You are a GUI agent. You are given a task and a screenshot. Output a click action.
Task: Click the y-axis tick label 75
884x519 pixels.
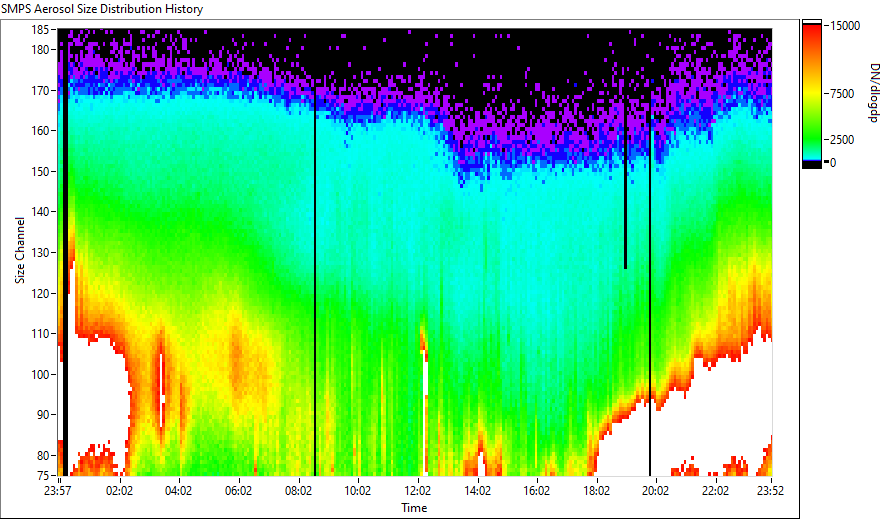point(43,475)
